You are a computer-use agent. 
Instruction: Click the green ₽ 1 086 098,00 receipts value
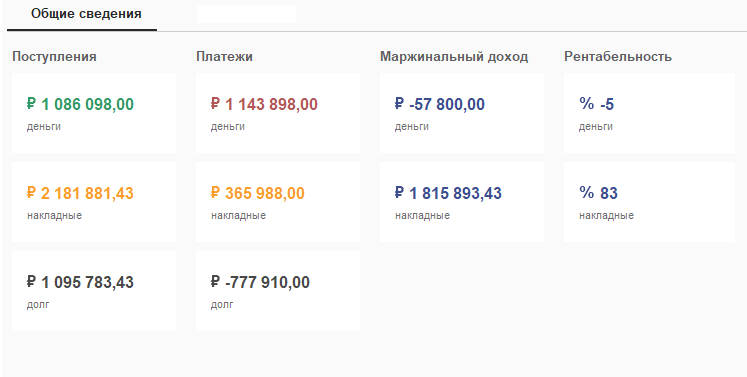pos(81,104)
